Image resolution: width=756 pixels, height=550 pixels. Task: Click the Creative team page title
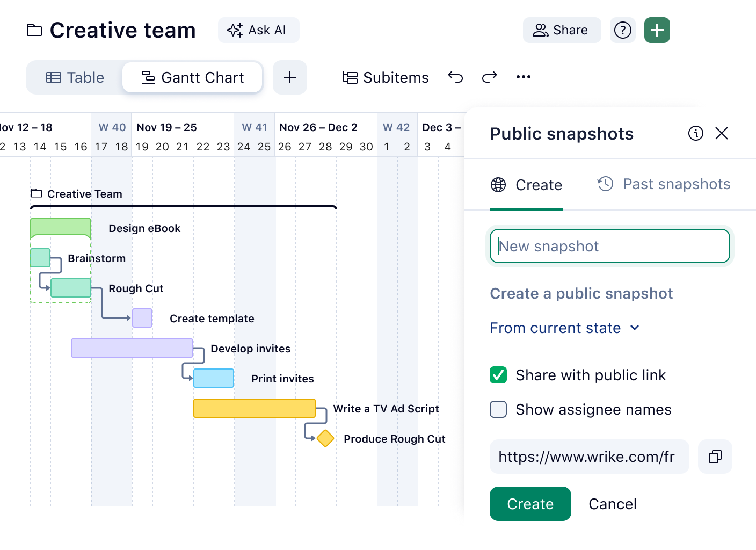click(123, 30)
